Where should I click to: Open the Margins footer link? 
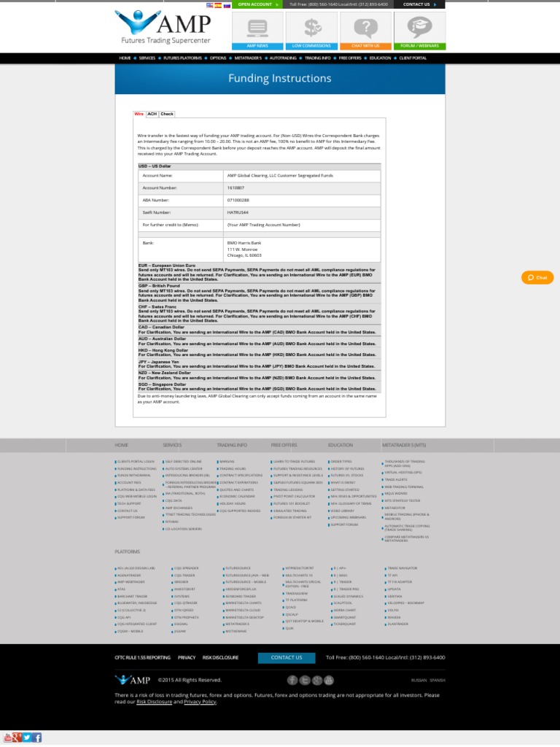[x=227, y=462]
